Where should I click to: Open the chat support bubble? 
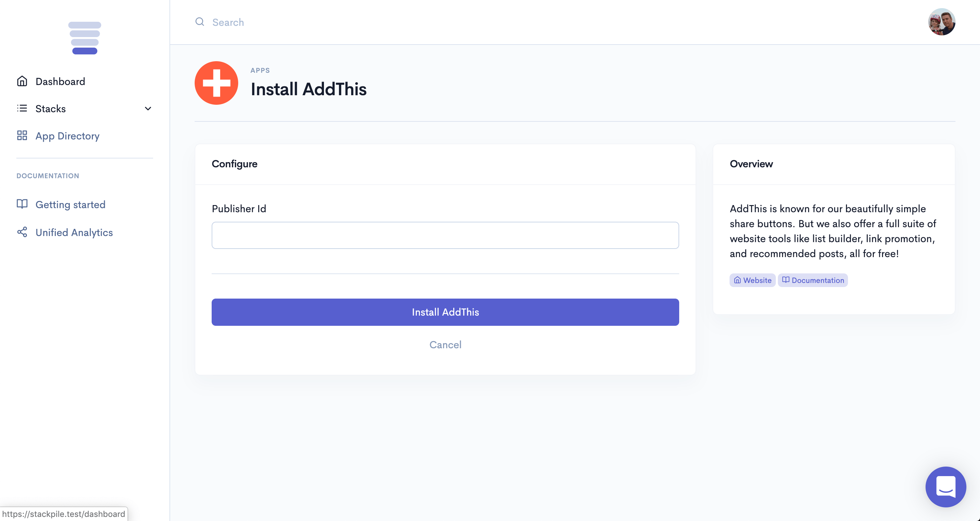[x=945, y=486]
